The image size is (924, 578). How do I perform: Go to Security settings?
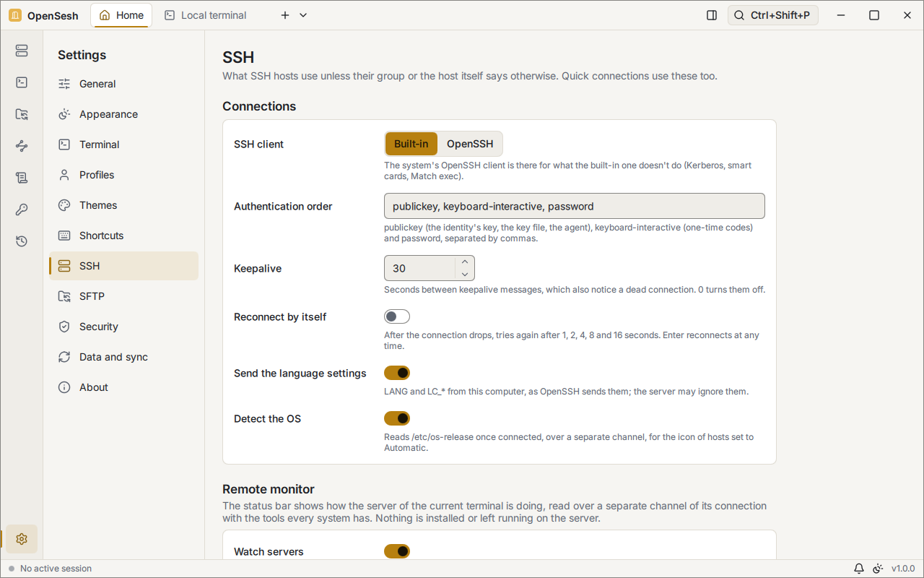(123, 327)
